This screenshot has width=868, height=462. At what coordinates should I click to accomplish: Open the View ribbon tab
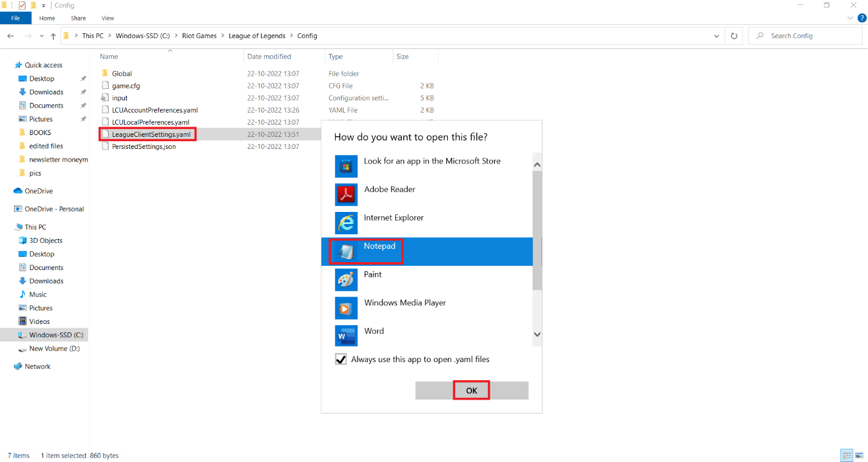coord(108,18)
